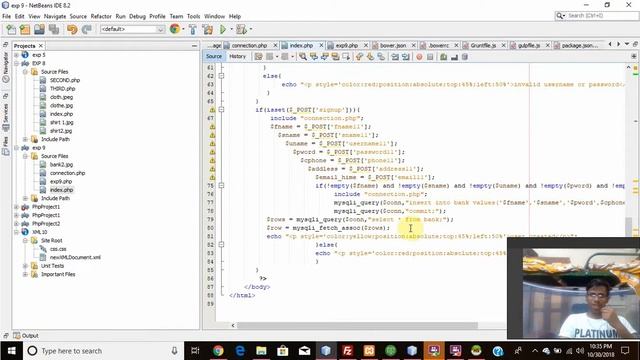Open the File menu
The image size is (640, 360).
7,16
